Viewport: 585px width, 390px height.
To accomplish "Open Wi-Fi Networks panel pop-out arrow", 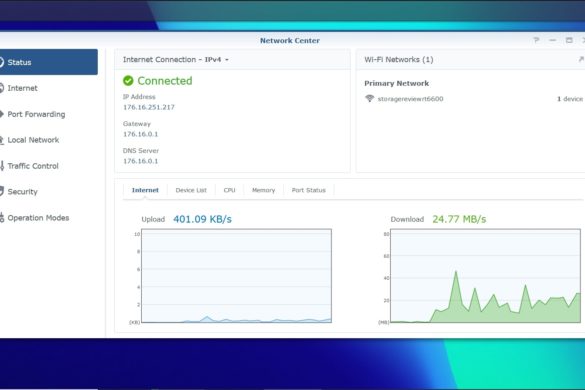I will (581, 59).
